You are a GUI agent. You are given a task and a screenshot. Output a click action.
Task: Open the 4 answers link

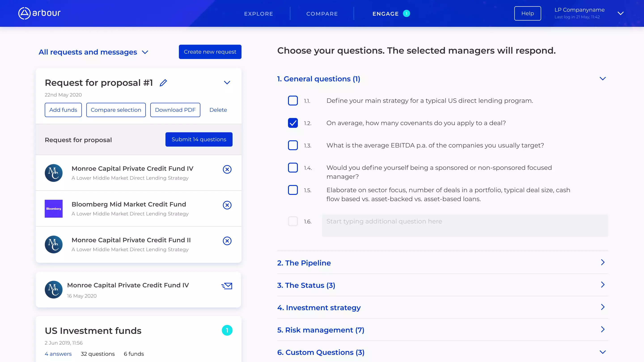coord(58,354)
